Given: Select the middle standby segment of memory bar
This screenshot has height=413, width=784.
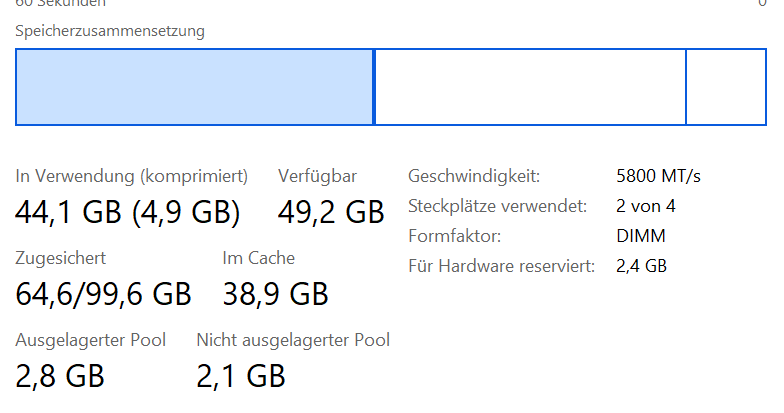Looking at the screenshot, I should pyautogui.click(x=530, y=87).
